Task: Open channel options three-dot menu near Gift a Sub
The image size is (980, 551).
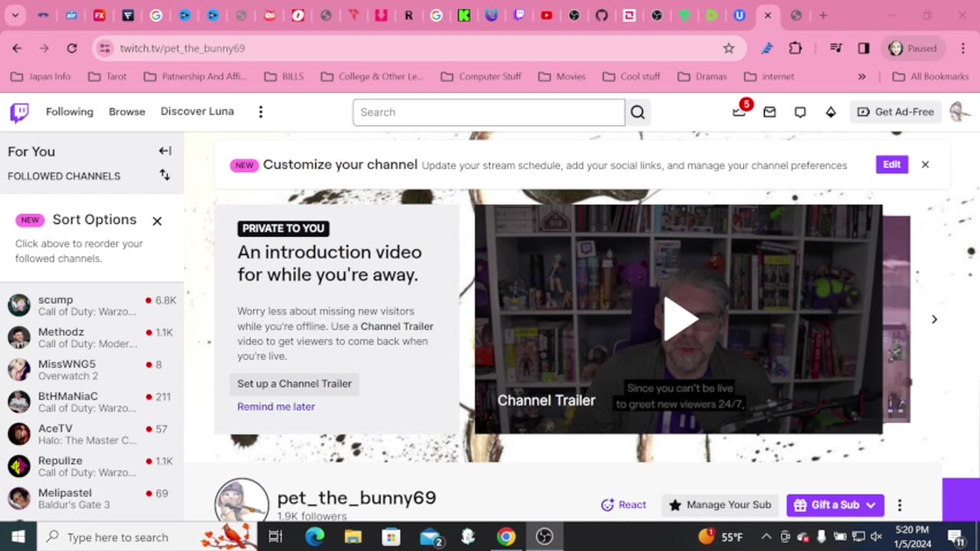Action: coord(900,505)
